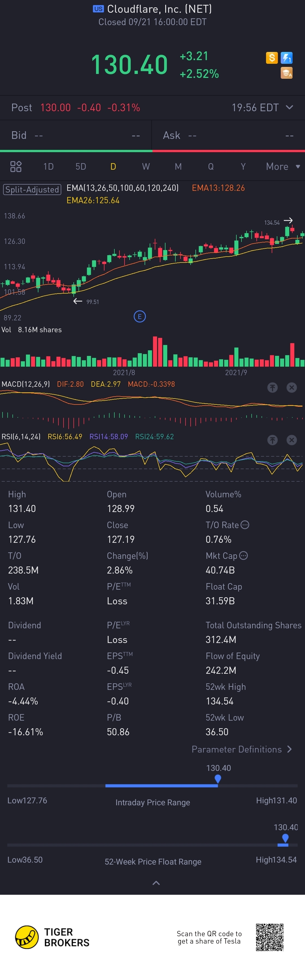Tap the MACD(12,26,9) indicator label

pos(25,384)
